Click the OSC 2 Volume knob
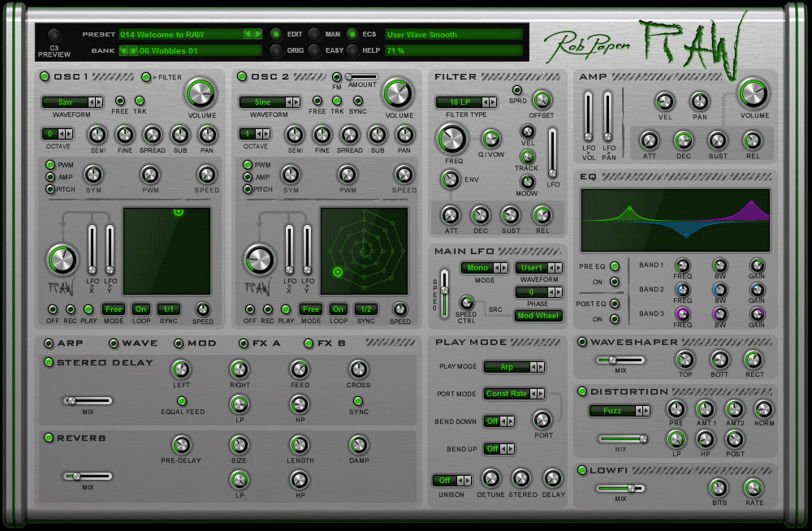 [398, 93]
